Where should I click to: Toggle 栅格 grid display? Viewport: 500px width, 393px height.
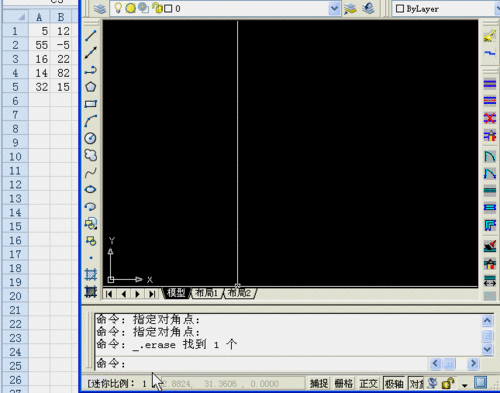click(x=344, y=384)
